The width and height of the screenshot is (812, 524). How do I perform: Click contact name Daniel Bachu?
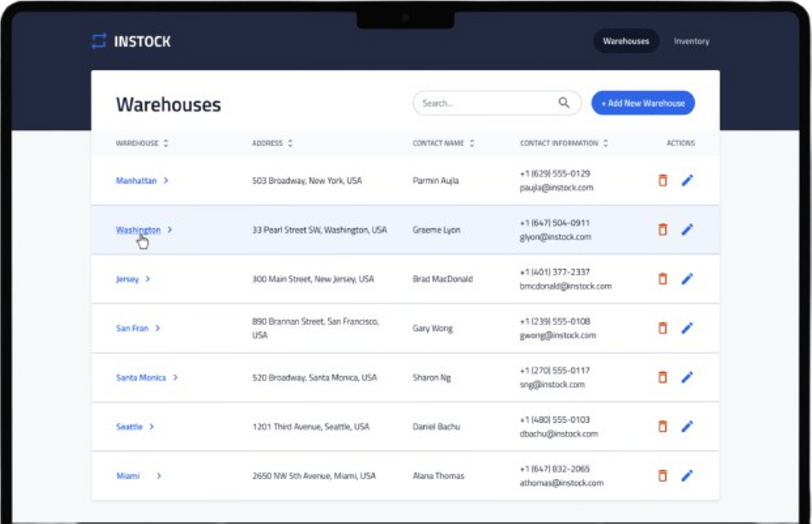point(436,426)
